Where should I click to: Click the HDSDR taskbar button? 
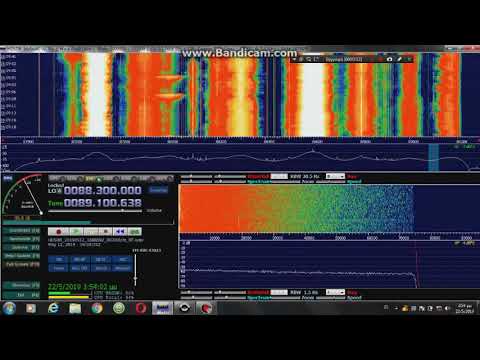pyautogui.click(x=163, y=308)
